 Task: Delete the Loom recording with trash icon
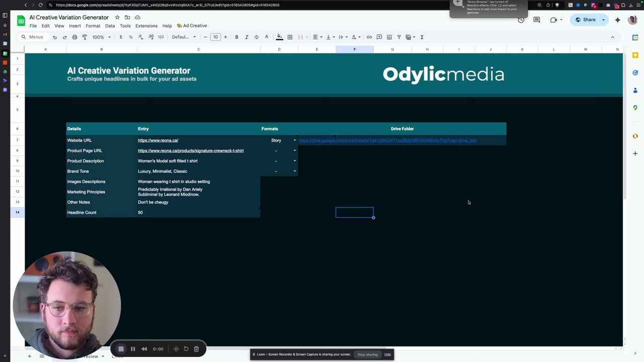[196, 349]
